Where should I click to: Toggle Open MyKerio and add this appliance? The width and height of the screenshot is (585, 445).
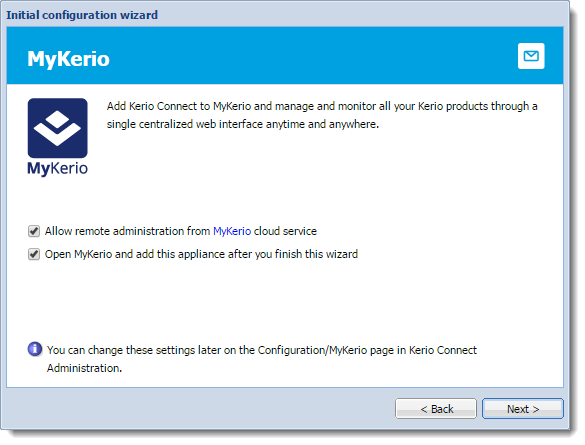[x=34, y=254]
